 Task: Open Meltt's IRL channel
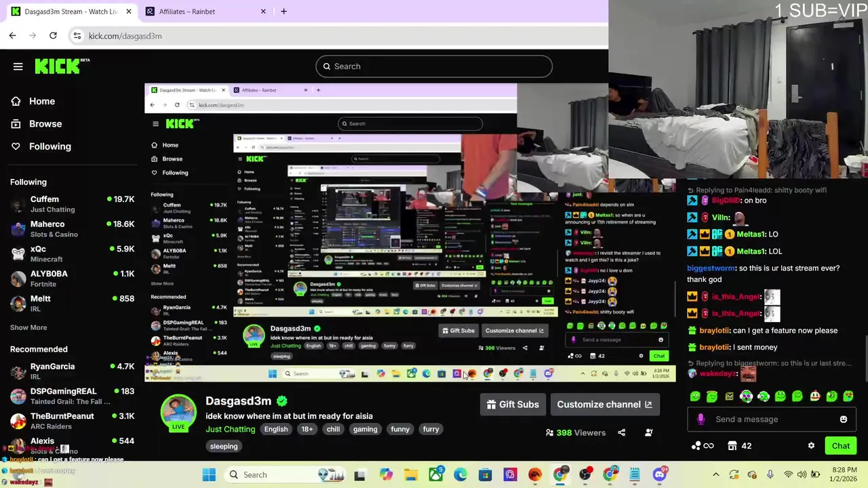(x=72, y=304)
